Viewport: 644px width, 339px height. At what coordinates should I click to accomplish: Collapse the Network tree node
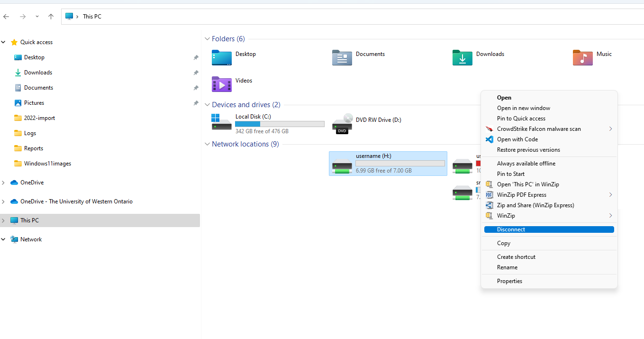pos(3,239)
